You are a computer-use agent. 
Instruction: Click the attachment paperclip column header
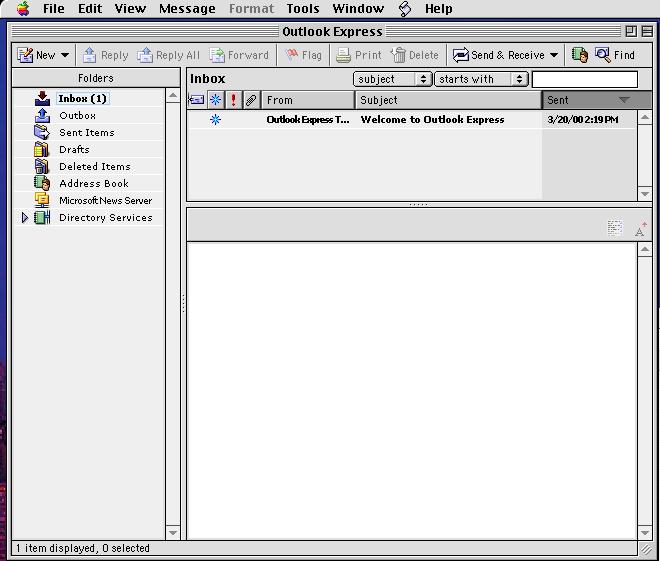(x=251, y=100)
